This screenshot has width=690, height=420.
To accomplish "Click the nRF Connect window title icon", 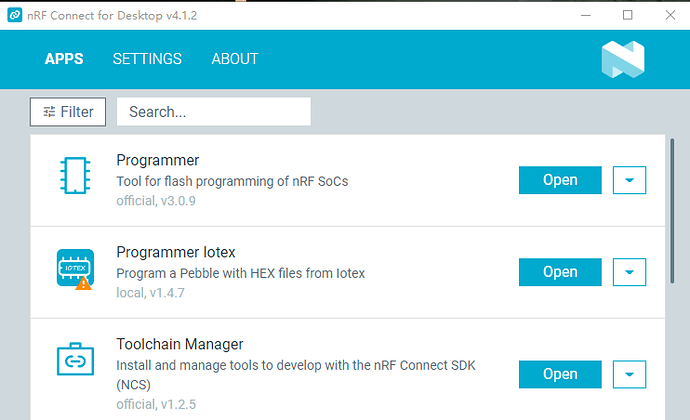I will pos(15,15).
